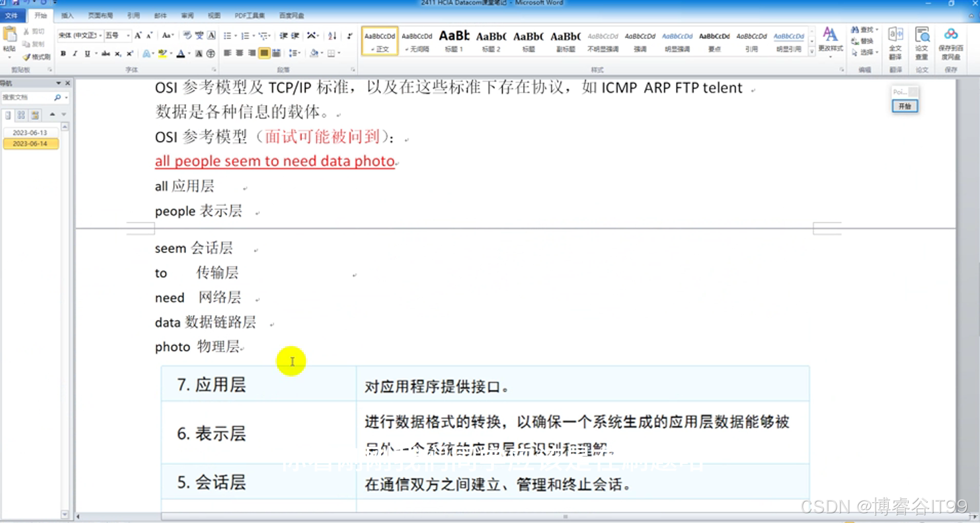Open the 视图 ribbon tab
This screenshot has height=523, width=980.
pyautogui.click(x=214, y=15)
